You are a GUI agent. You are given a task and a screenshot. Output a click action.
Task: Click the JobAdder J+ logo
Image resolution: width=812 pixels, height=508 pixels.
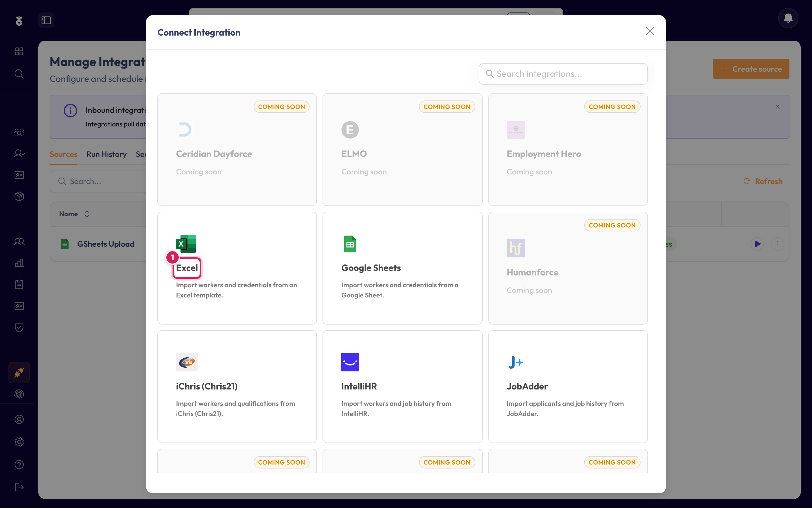[516, 362]
